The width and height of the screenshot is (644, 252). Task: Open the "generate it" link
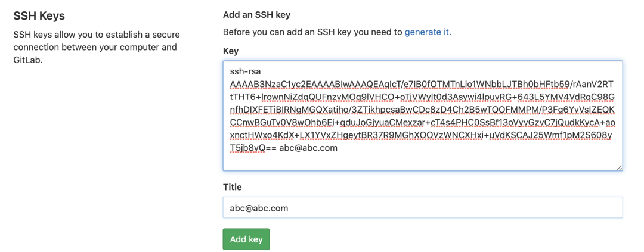pyautogui.click(x=428, y=32)
